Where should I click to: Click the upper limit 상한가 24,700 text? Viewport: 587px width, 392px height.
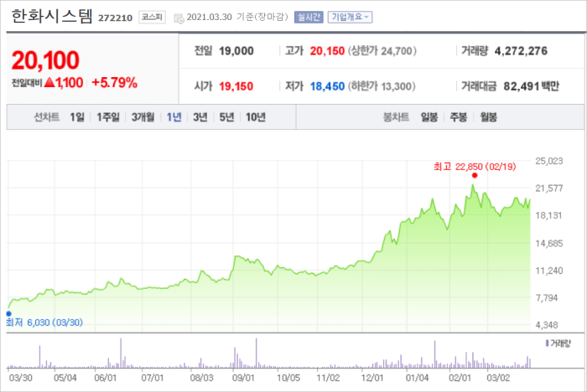(382, 51)
